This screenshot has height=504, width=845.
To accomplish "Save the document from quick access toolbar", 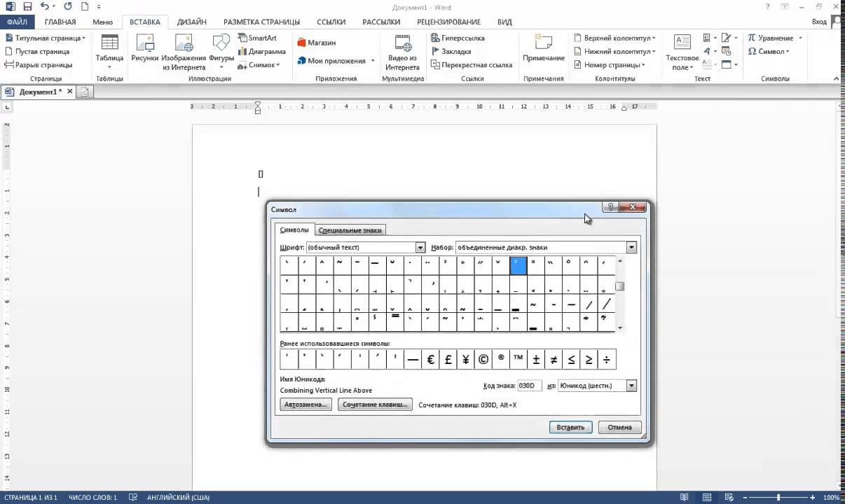I will [x=27, y=6].
